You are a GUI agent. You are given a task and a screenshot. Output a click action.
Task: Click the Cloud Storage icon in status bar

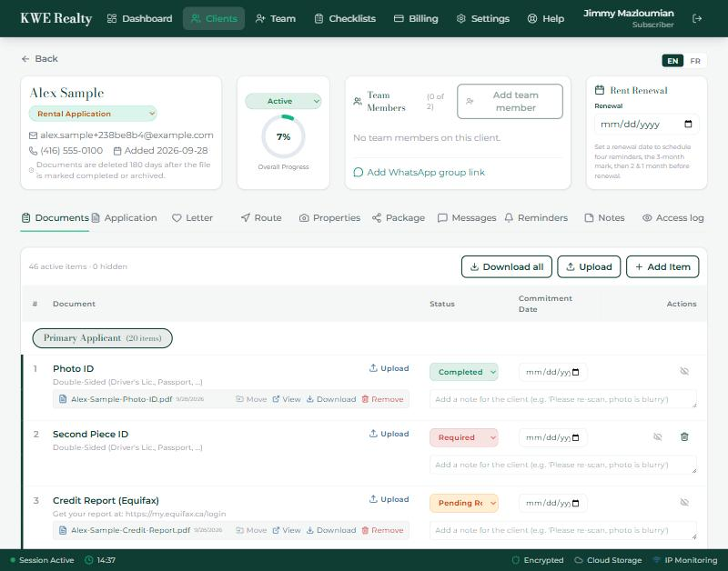[x=579, y=560]
